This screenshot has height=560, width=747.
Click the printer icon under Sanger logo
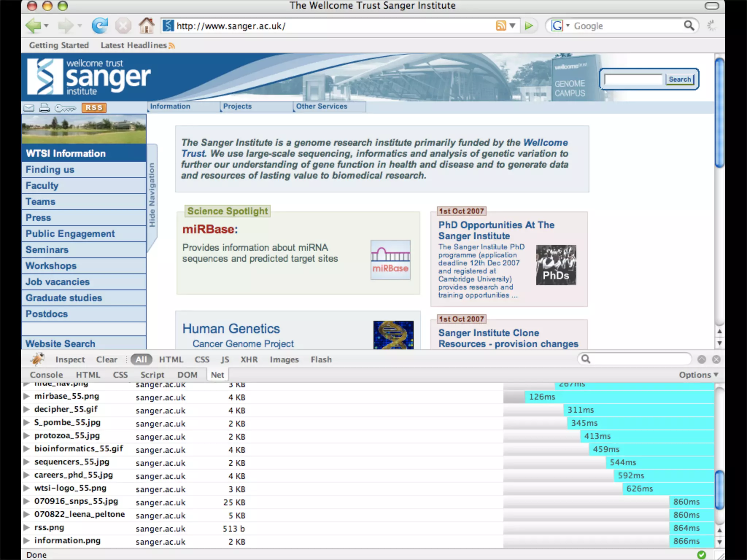click(x=44, y=108)
